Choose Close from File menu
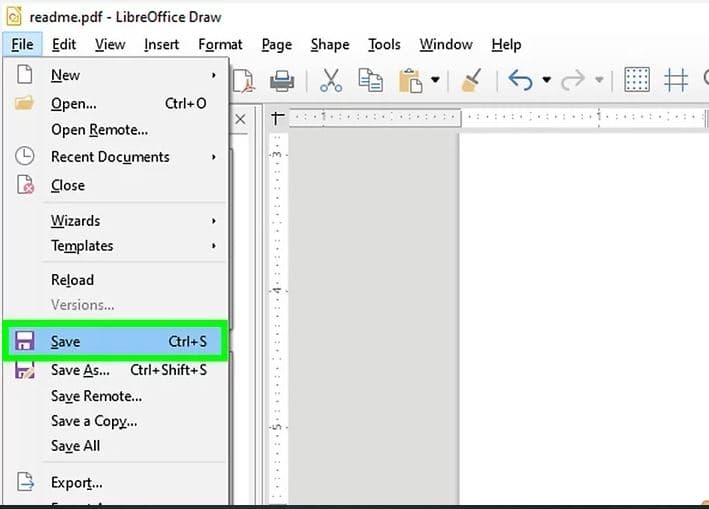The width and height of the screenshot is (709, 509). [115, 185]
